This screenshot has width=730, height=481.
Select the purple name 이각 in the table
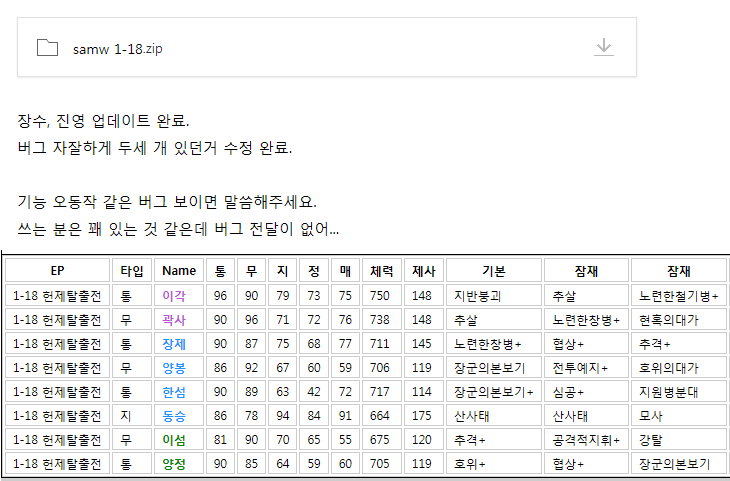[174, 296]
